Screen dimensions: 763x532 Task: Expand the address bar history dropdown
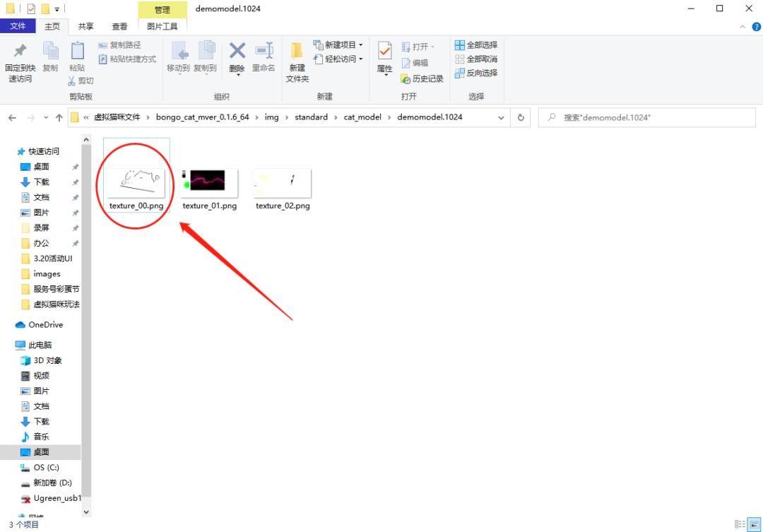click(502, 117)
